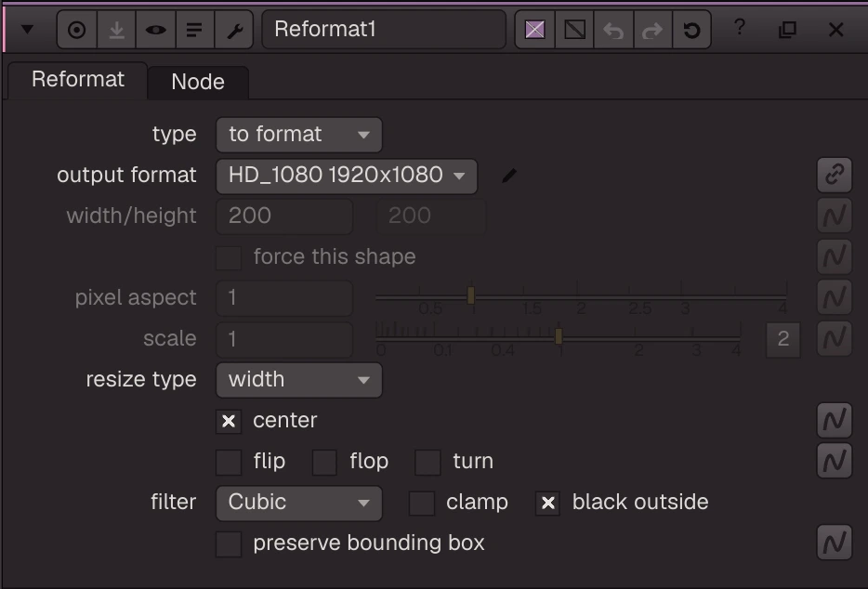Open animation menu for force this shape

(835, 256)
